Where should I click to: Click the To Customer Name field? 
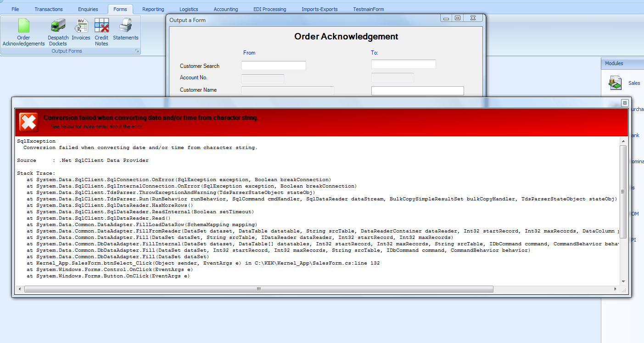[x=417, y=91]
